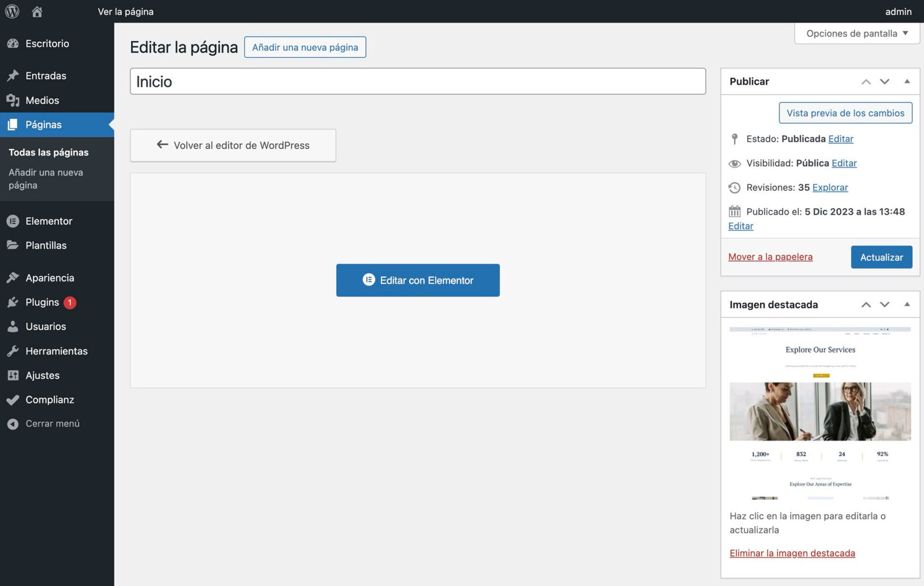This screenshot has height=586, width=924.
Task: Explore the 35 revisions
Action: pos(830,187)
